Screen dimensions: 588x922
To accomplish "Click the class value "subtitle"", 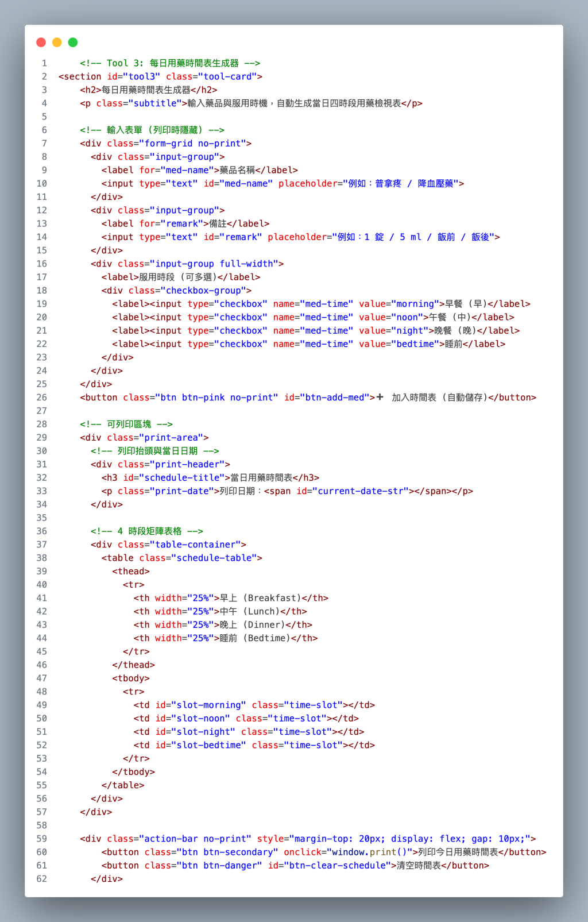I will click(155, 103).
